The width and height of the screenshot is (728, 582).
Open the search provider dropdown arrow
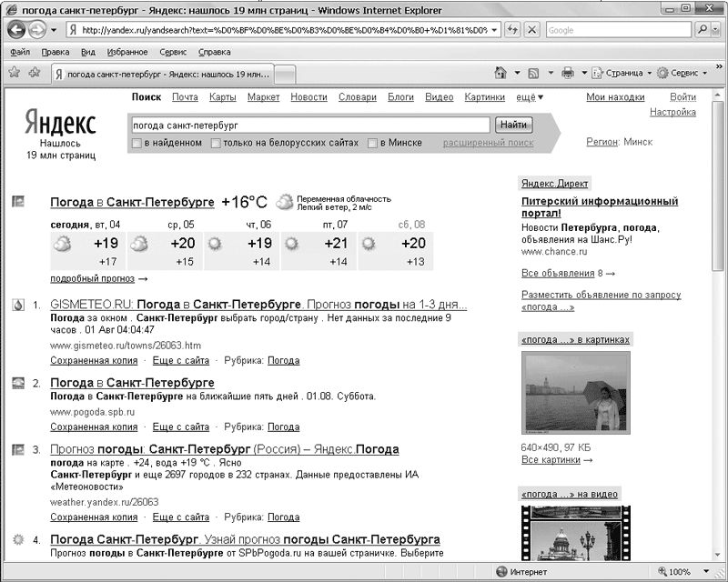click(715, 30)
